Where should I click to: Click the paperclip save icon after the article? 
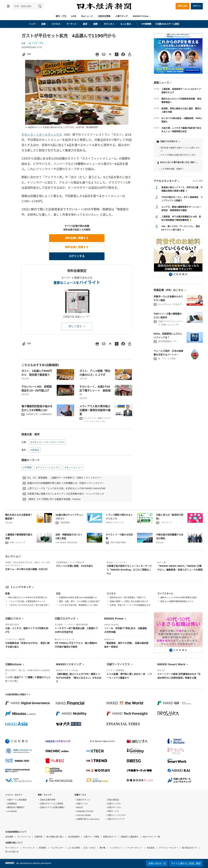[x=24, y=344]
